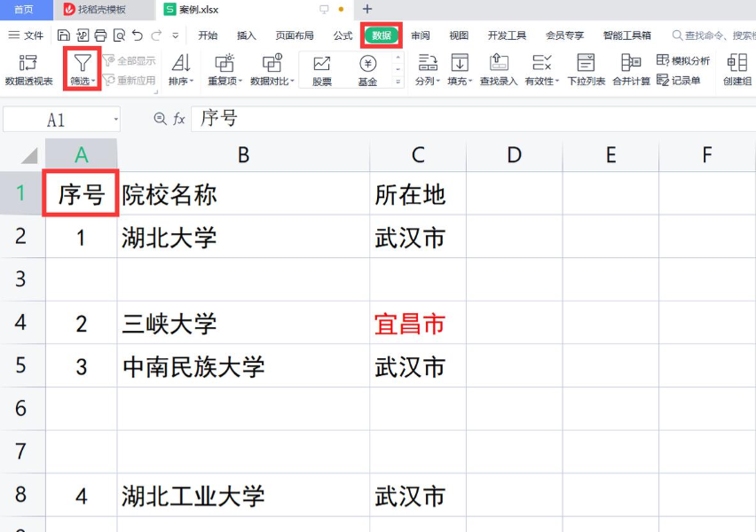The height and width of the screenshot is (532, 756).
Task: Expand the 重复项 dropdown arrow
Action: pyautogui.click(x=240, y=81)
